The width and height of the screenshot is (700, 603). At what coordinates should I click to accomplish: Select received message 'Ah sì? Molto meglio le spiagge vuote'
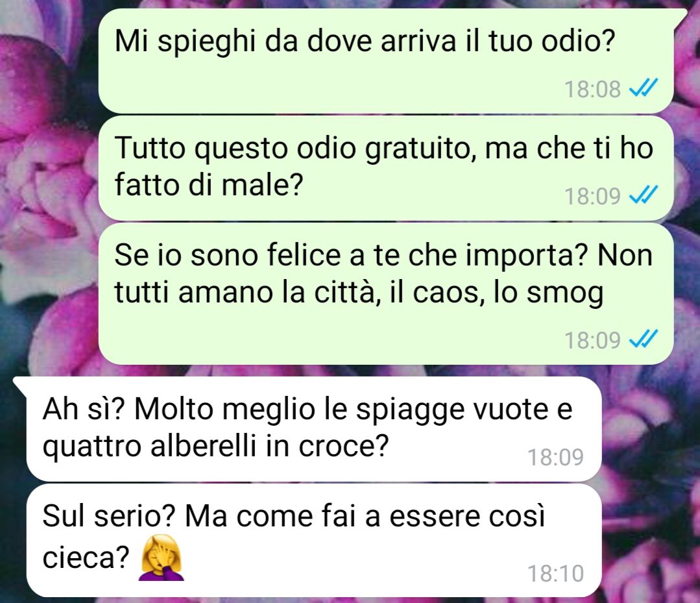[314, 429]
